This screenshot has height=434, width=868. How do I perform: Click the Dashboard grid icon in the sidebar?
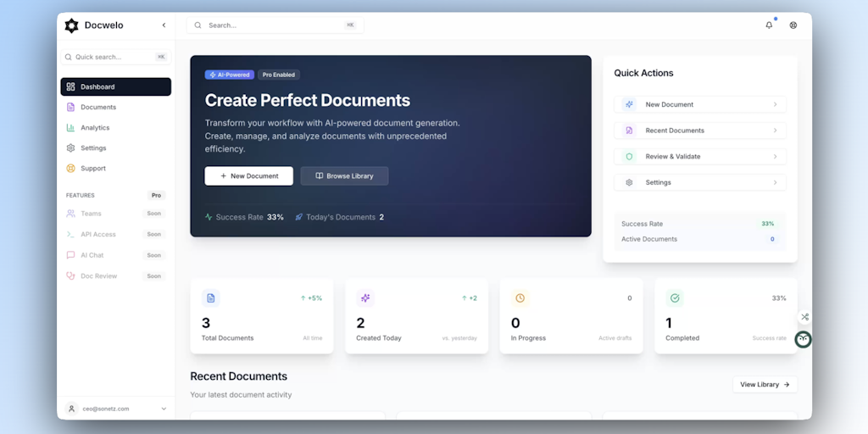point(70,87)
